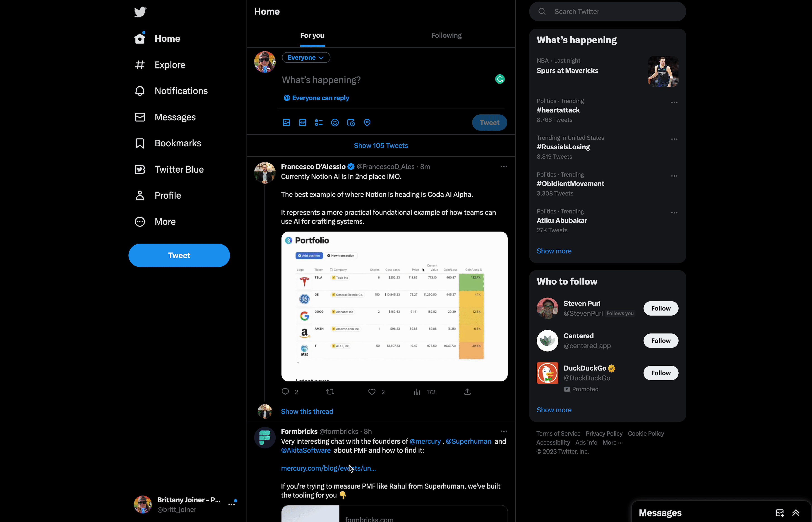Switch to the Following feed tab
This screenshot has width=812, height=522.
(446, 35)
